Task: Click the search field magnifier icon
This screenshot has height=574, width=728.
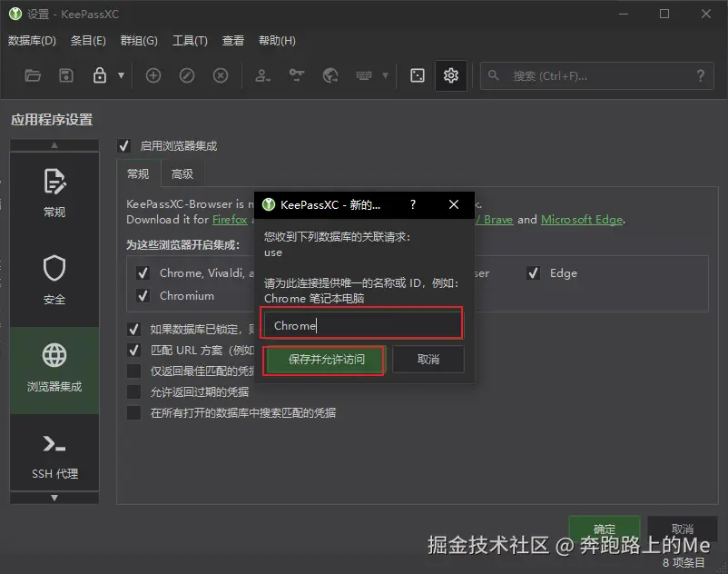Action: (x=494, y=75)
